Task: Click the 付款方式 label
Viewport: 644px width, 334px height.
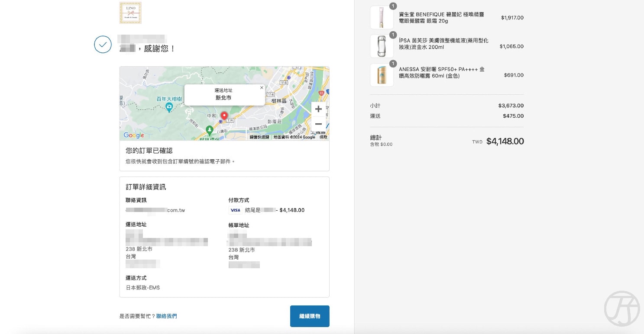Action: point(239,200)
